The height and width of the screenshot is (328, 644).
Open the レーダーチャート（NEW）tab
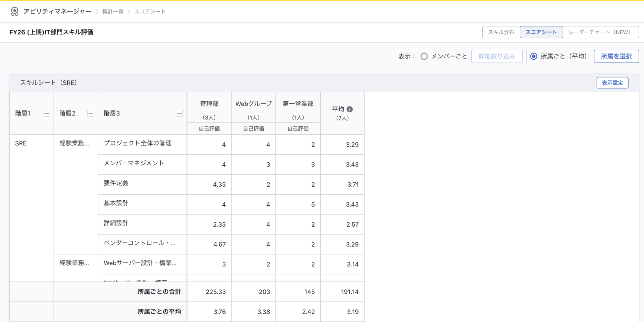point(601,32)
